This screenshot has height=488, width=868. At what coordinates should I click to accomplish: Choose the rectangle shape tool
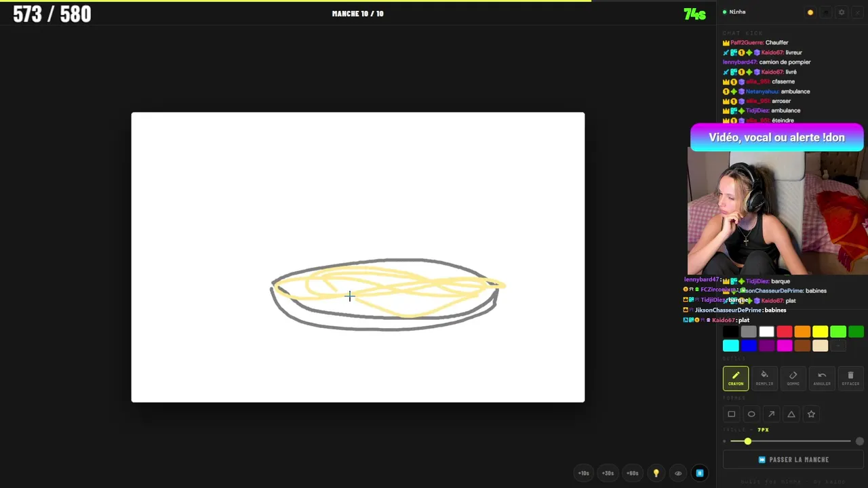point(732,414)
